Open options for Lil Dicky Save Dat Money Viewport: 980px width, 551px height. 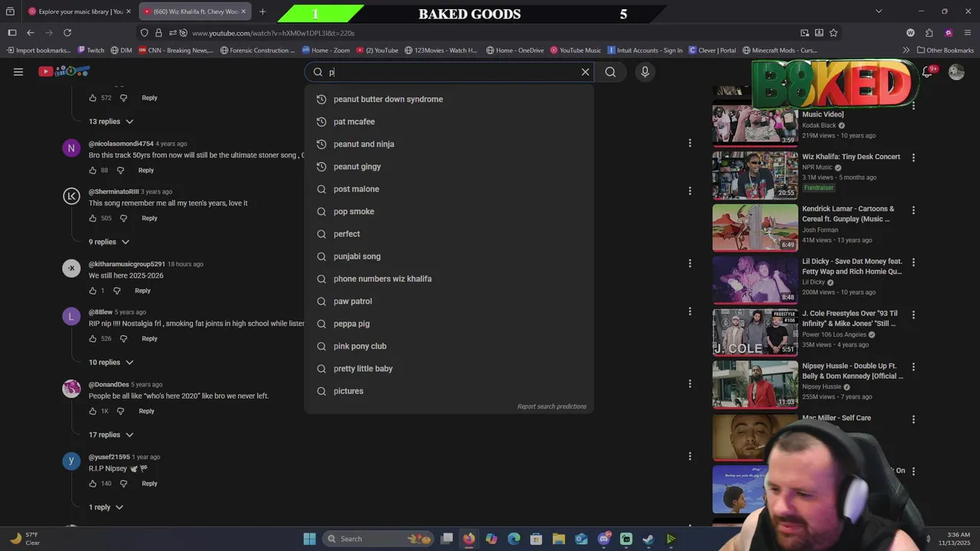click(x=913, y=262)
